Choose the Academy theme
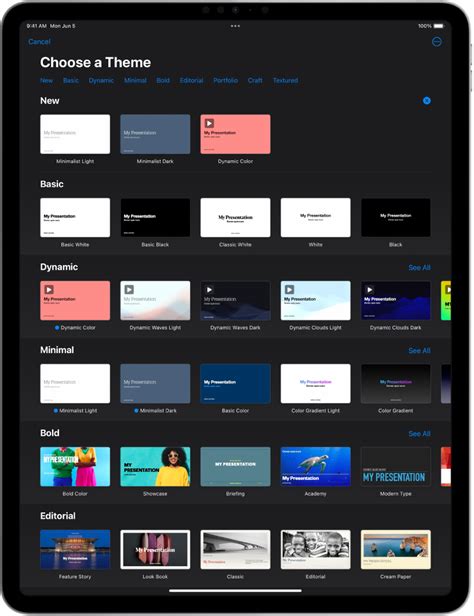This screenshot has height=616, width=474. (x=315, y=466)
